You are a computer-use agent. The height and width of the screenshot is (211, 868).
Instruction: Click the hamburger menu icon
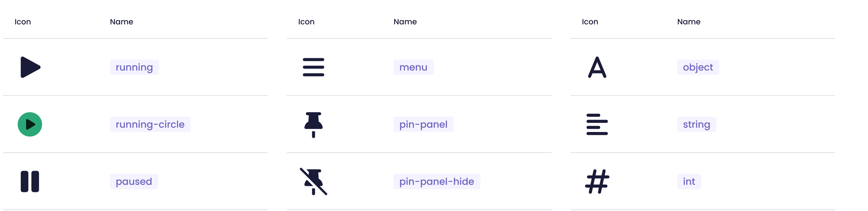313,67
